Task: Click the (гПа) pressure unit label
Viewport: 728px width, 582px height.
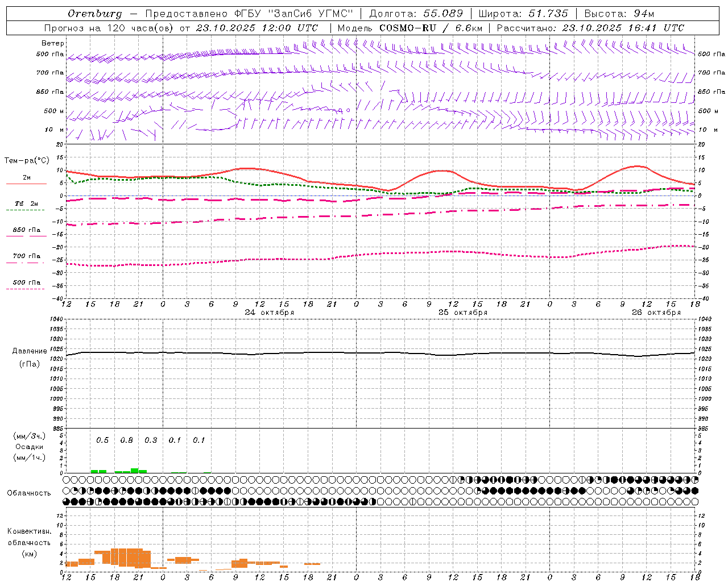Action: (30, 364)
